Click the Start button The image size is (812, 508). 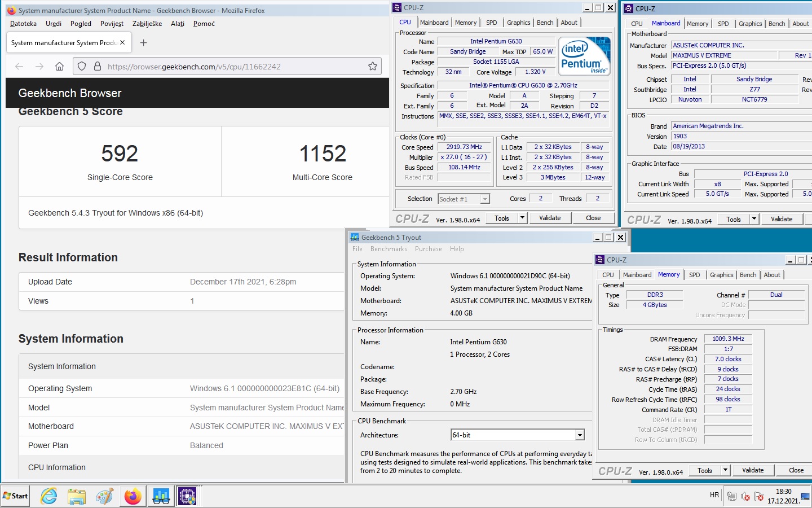coord(15,496)
